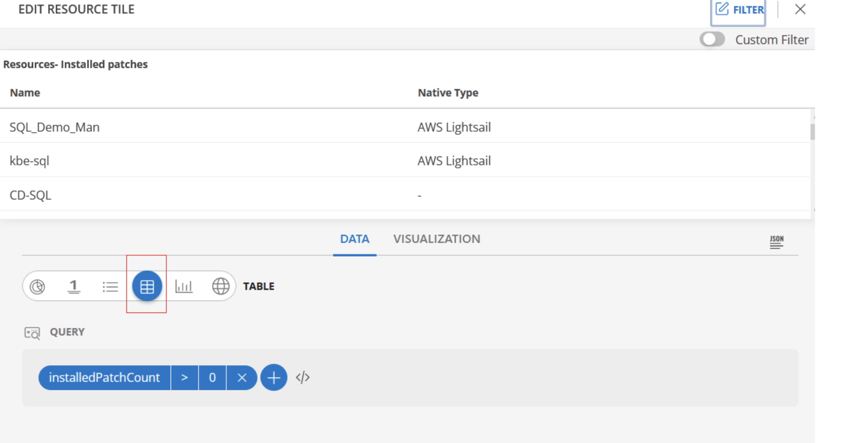Select the list view icon
The height and width of the screenshot is (443, 868).
110,287
